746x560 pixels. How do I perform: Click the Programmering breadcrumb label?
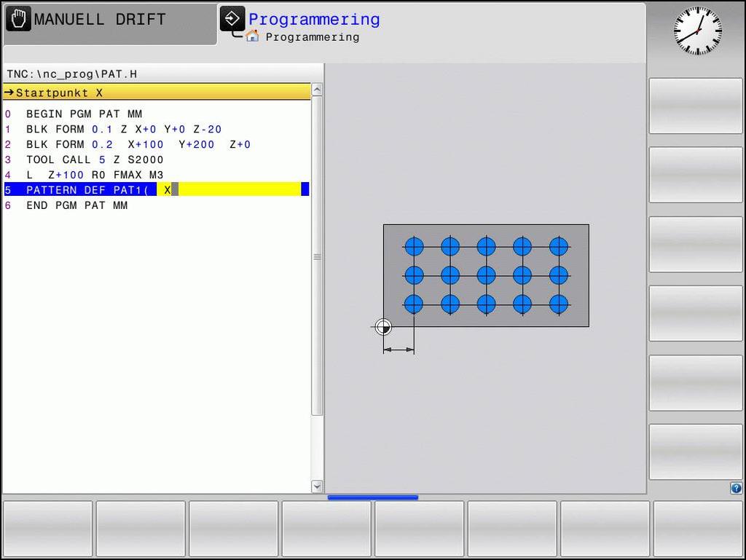(313, 37)
